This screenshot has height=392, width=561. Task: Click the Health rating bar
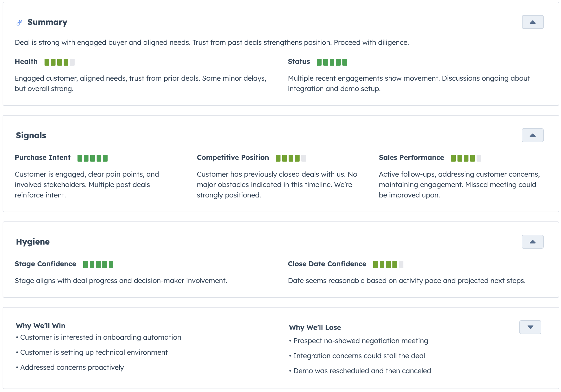[x=60, y=62]
